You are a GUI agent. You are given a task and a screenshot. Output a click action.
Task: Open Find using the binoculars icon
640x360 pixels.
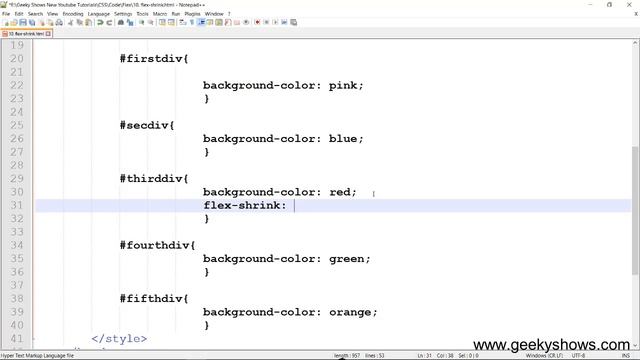click(x=121, y=22)
